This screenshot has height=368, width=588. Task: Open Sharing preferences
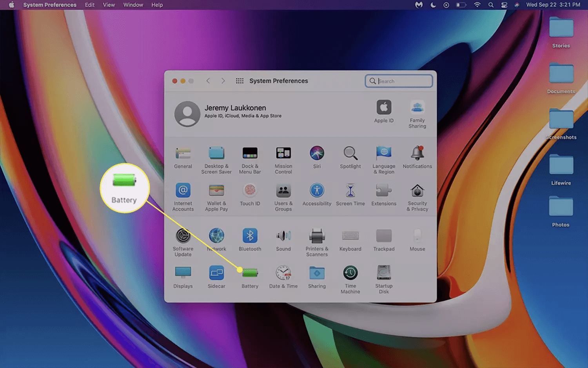pyautogui.click(x=317, y=277)
